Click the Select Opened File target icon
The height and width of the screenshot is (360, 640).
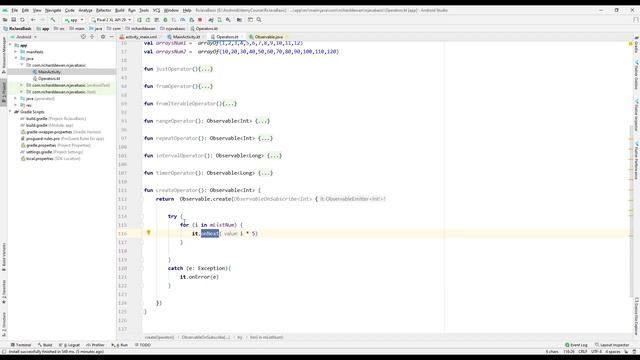pyautogui.click(x=83, y=37)
